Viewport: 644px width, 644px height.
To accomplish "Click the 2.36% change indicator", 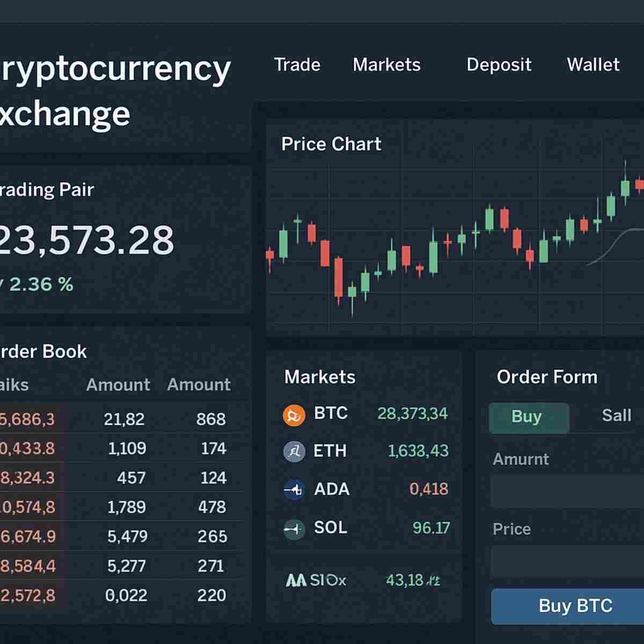I will (x=38, y=284).
